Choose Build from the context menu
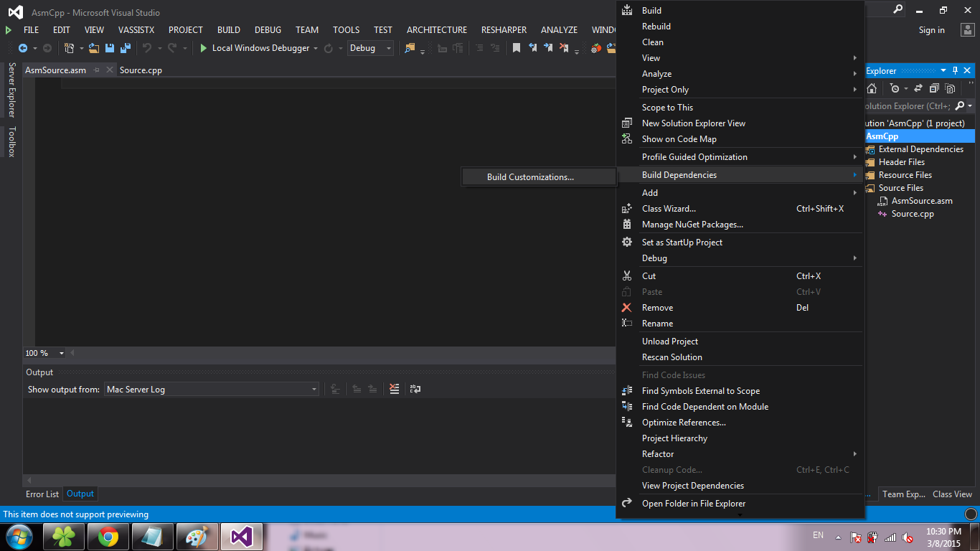 (740, 11)
